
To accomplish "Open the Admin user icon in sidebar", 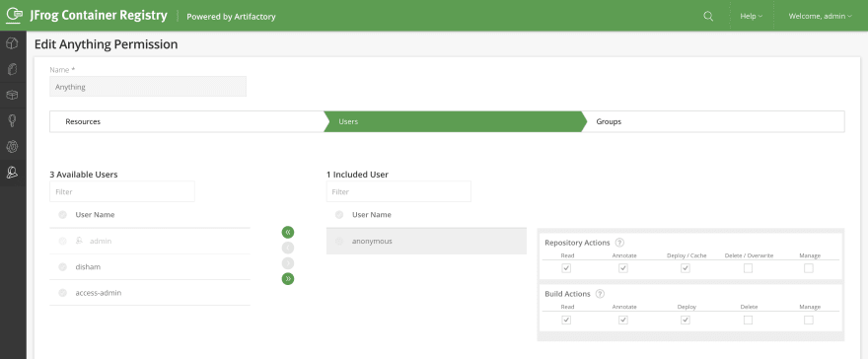I will click(12, 173).
